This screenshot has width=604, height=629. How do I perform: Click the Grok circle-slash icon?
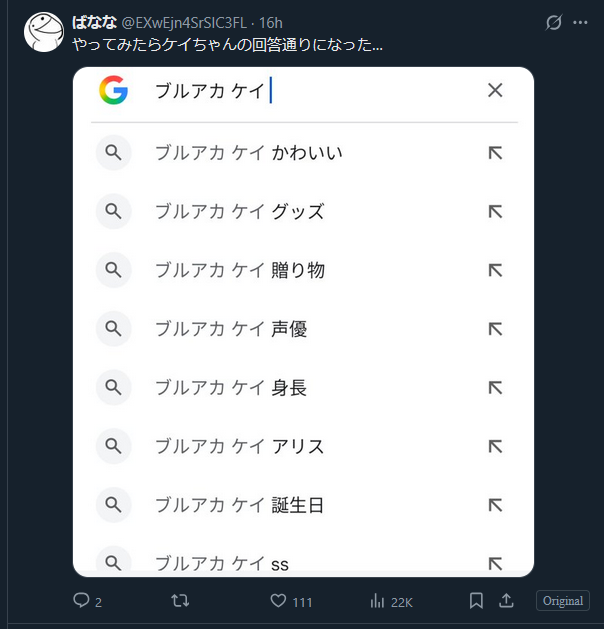[x=553, y=22]
